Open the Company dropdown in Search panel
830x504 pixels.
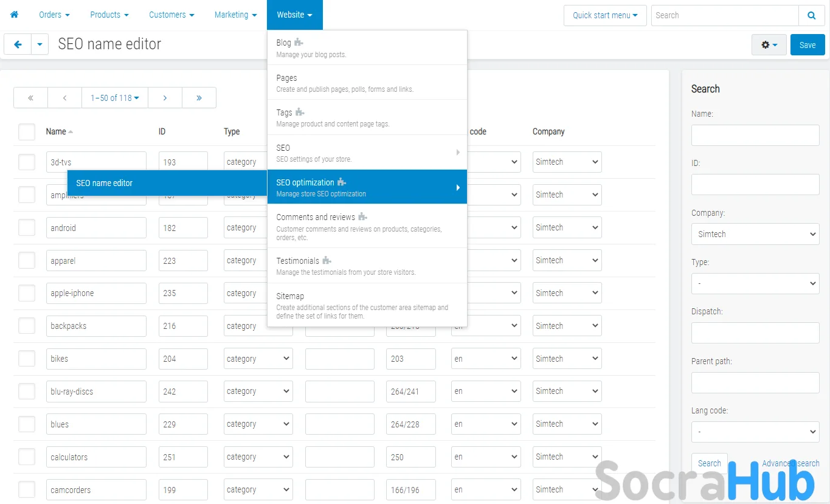click(x=755, y=234)
